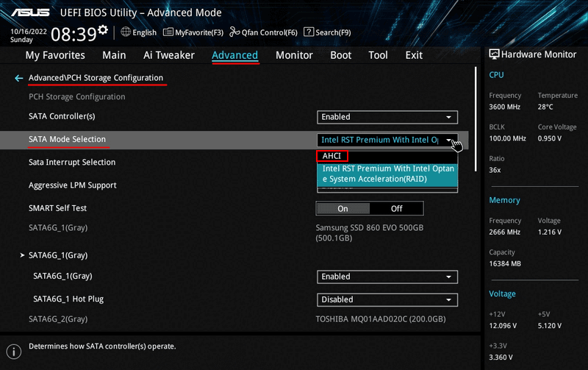Click the SMART Self Test label
This screenshot has width=588, height=370.
tap(57, 208)
